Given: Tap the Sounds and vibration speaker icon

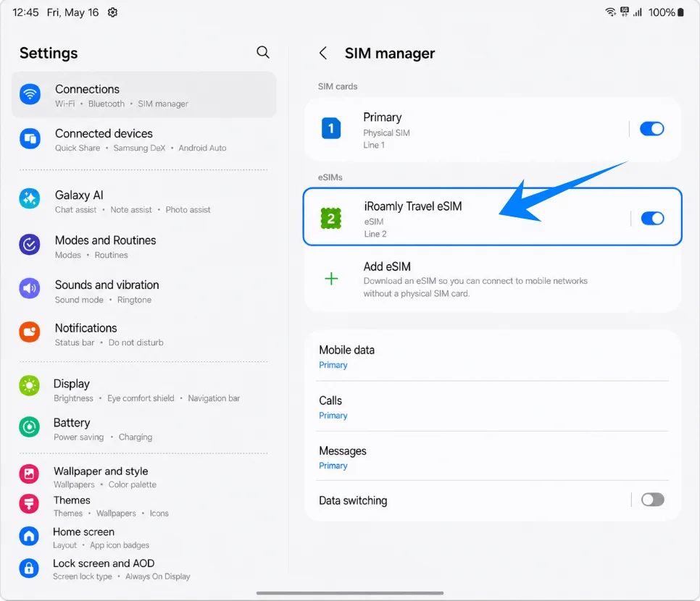Looking at the screenshot, I should pos(30,288).
